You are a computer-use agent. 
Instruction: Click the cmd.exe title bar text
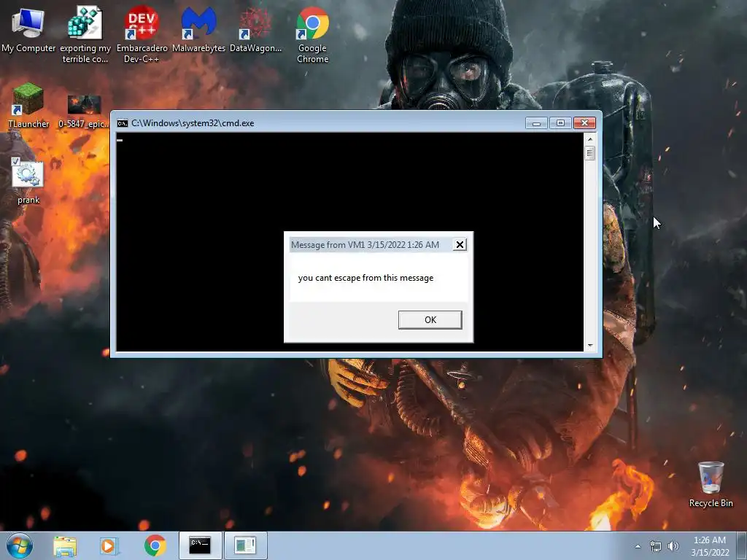pyautogui.click(x=193, y=123)
